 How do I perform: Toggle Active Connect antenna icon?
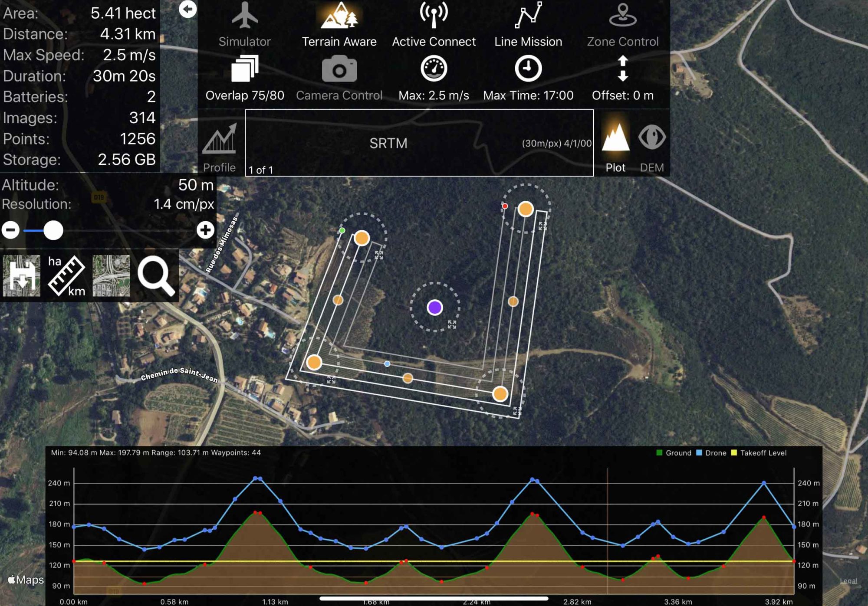coord(434,16)
